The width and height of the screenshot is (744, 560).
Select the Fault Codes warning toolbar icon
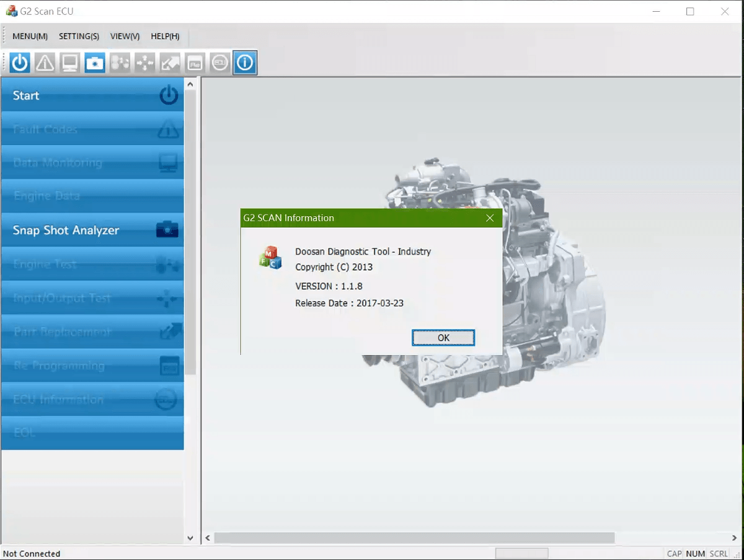pos(45,63)
